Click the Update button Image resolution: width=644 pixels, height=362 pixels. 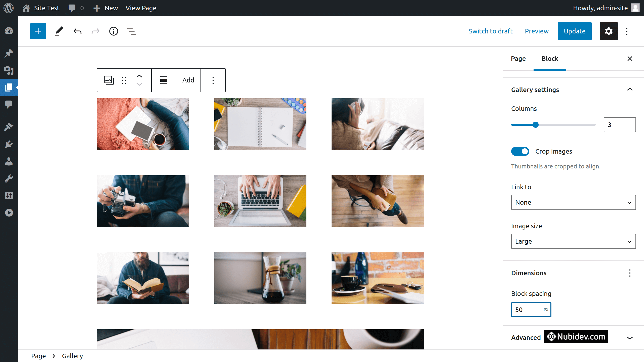(x=574, y=31)
